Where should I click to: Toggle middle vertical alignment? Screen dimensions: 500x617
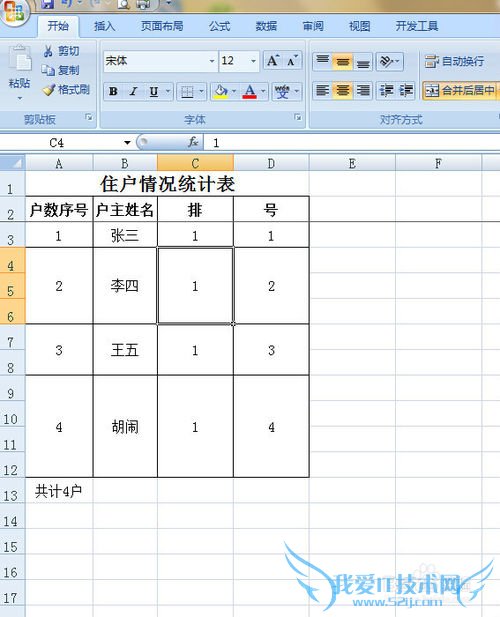coord(343,61)
